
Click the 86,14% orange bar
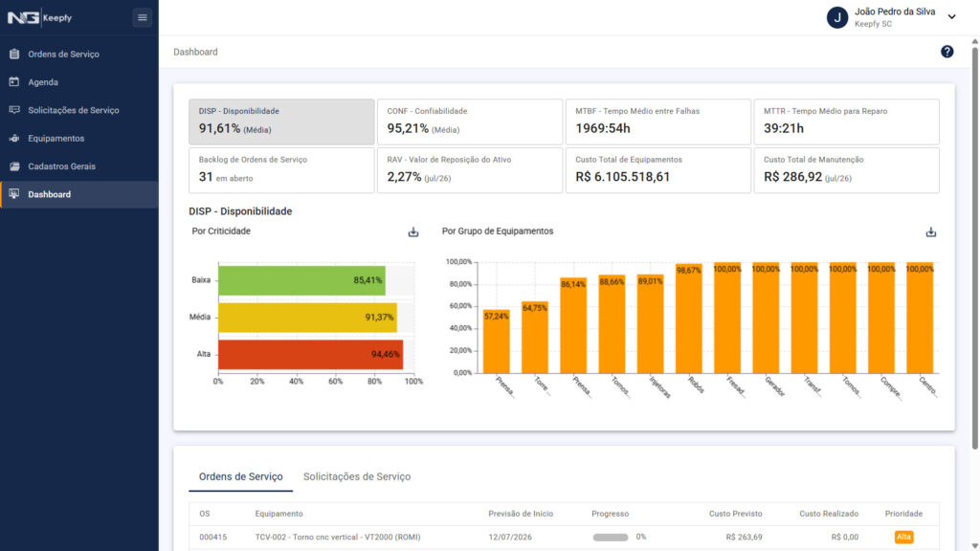click(x=573, y=325)
